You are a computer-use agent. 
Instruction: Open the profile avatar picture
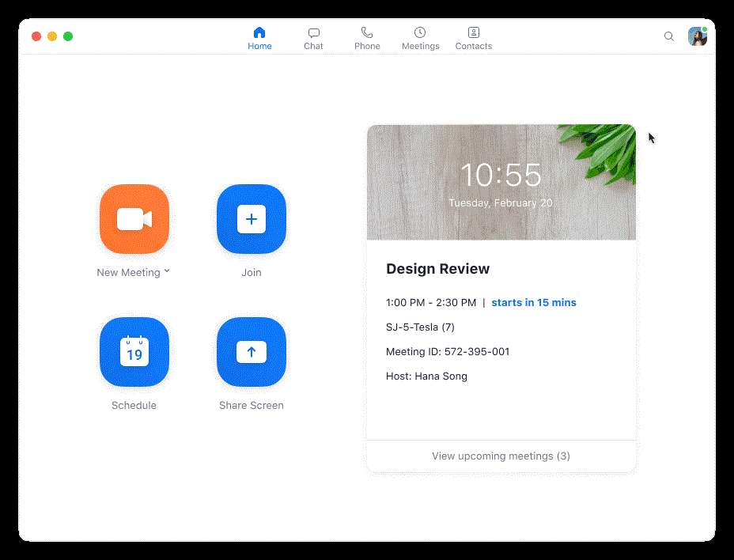pyautogui.click(x=698, y=36)
